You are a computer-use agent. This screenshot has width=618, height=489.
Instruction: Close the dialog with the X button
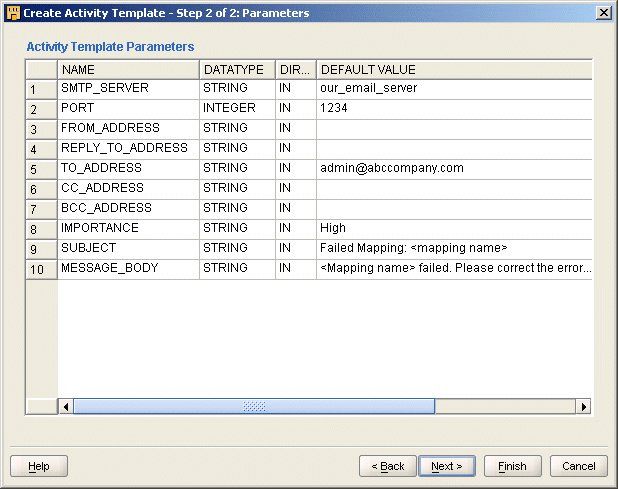point(604,13)
